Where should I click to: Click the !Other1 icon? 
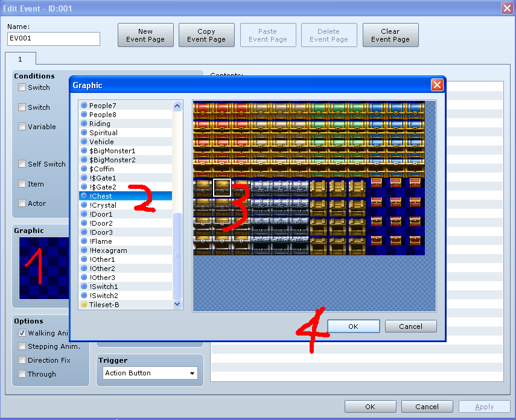84,259
